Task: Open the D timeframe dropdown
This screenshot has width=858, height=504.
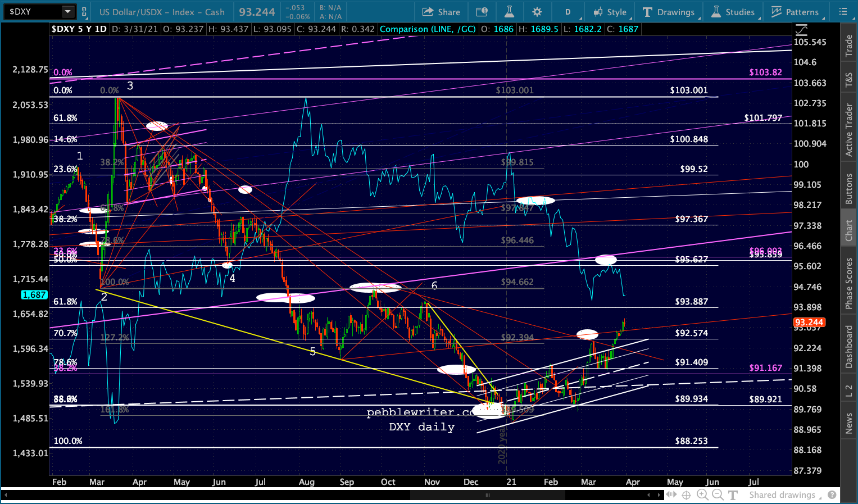Action: 568,12
